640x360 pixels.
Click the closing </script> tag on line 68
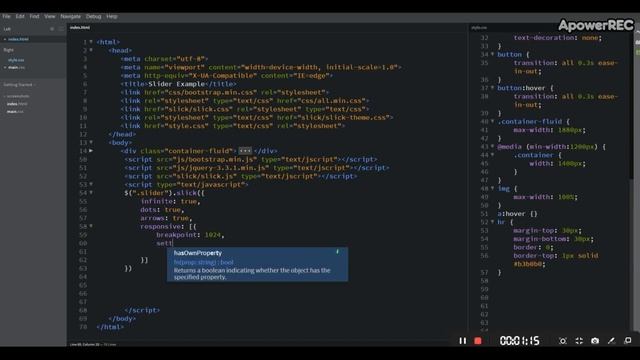142,310
